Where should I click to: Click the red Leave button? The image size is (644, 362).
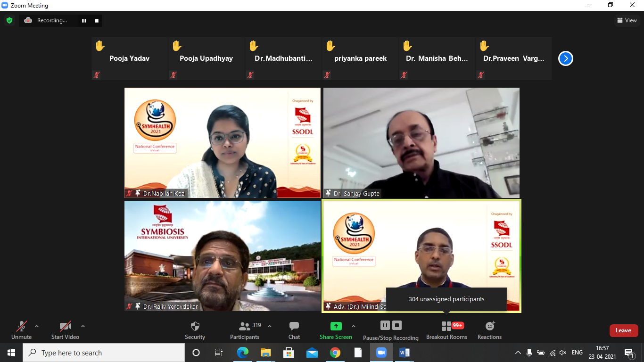click(x=623, y=330)
